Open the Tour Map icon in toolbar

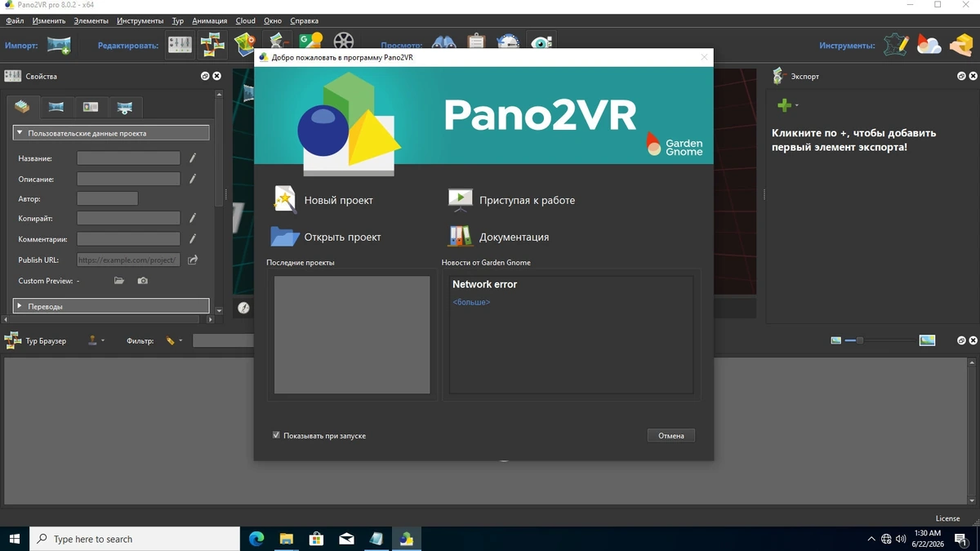[245, 44]
